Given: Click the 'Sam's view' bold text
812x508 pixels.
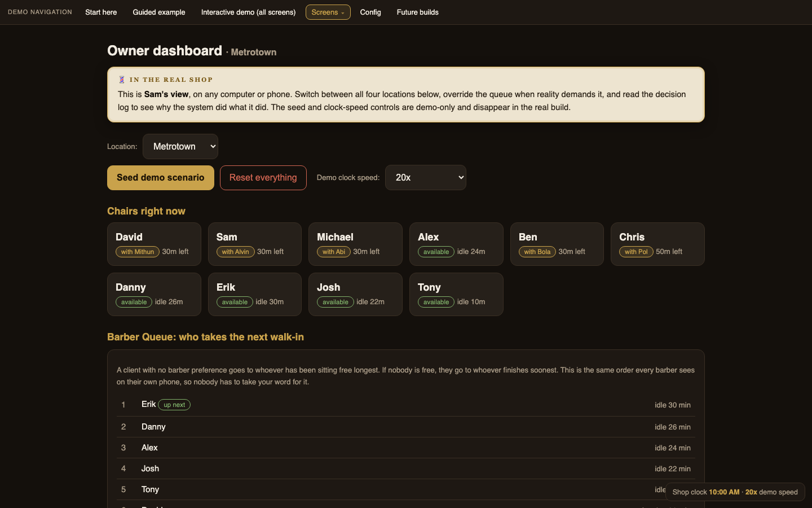Looking at the screenshot, I should coord(166,94).
